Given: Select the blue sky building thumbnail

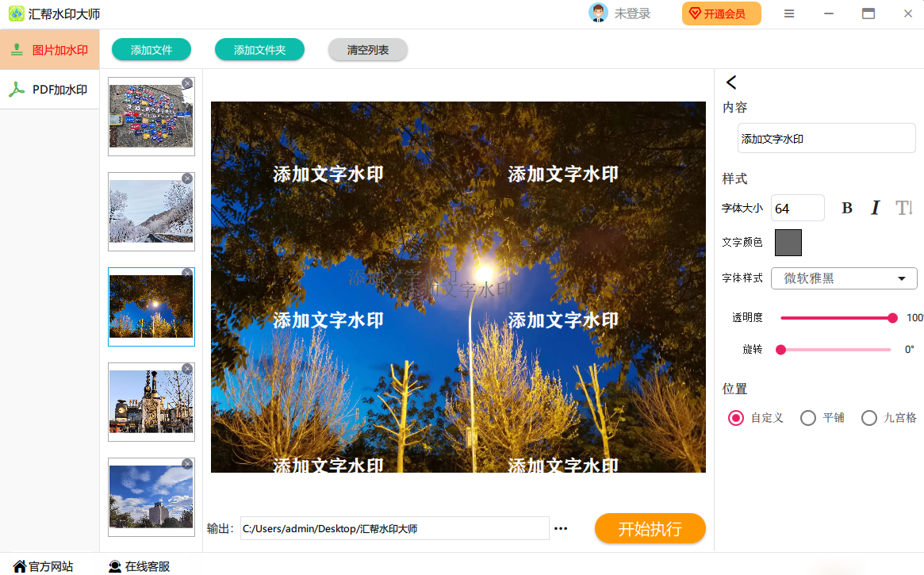Looking at the screenshot, I should [151, 498].
